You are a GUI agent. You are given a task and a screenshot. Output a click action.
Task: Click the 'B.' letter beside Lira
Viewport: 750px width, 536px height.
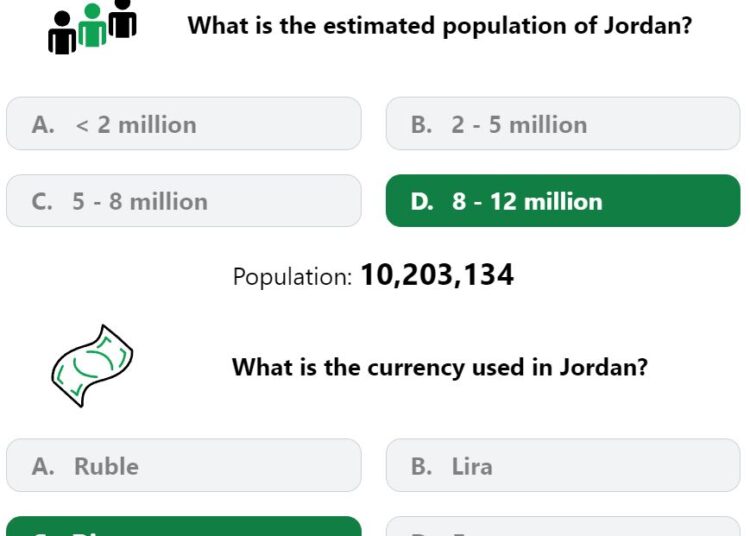pos(421,466)
